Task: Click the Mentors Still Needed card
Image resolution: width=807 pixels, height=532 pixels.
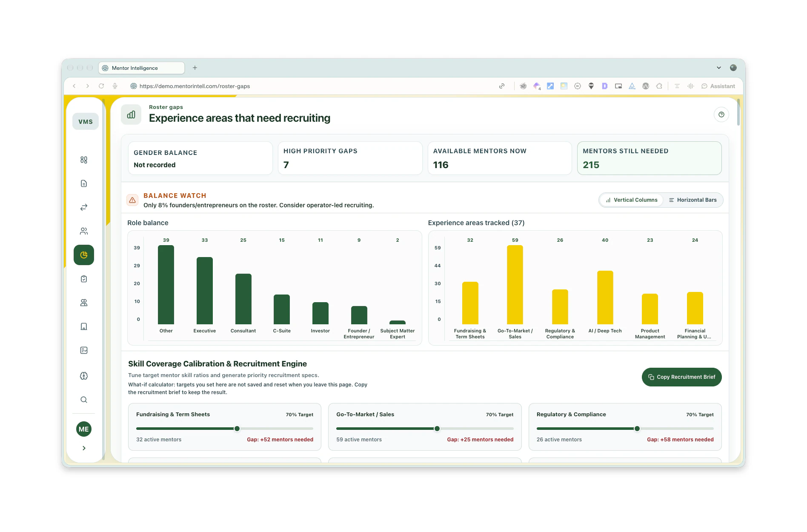Action: coord(649,158)
